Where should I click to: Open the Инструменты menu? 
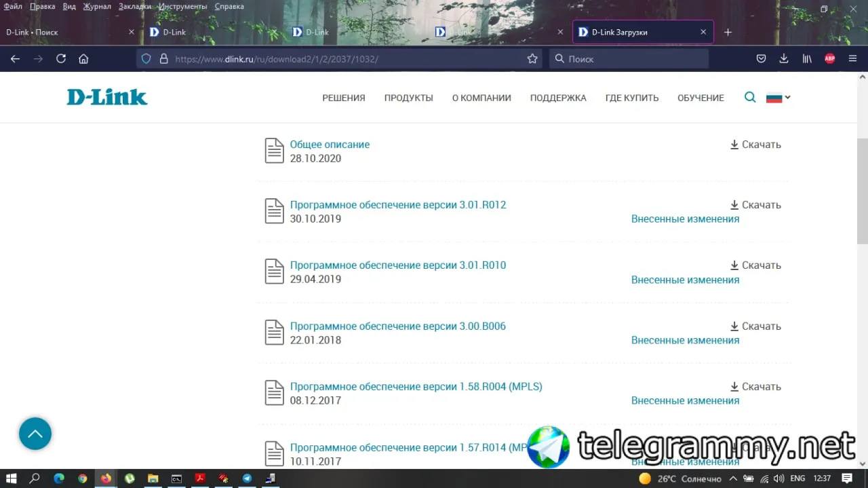coord(182,6)
